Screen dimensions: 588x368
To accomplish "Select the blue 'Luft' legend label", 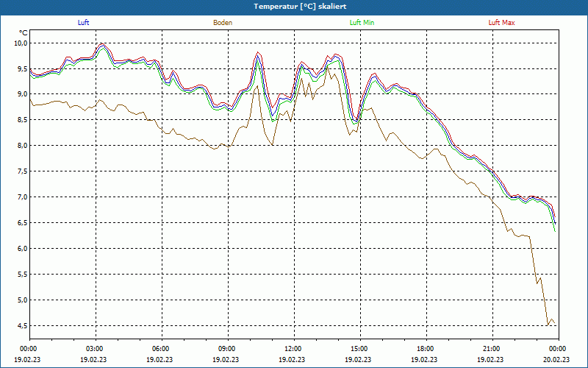I will coord(83,23).
